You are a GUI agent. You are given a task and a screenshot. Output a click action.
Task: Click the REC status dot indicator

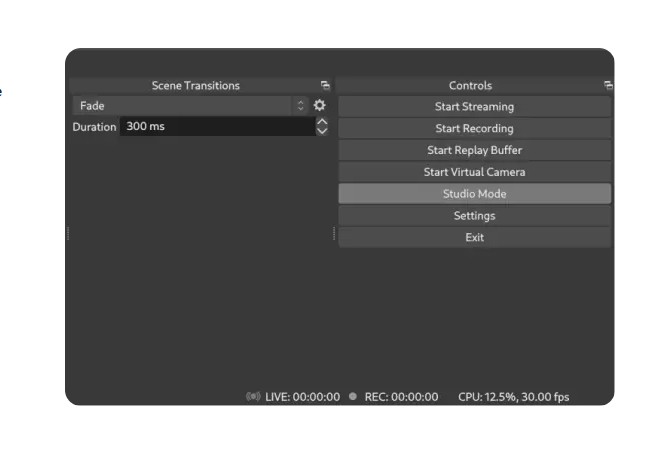(x=353, y=396)
